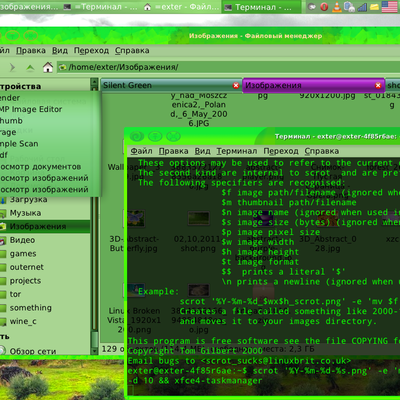This screenshot has width=400, height=400.
Task: Open something folder in sidebar
Action: click(31, 308)
